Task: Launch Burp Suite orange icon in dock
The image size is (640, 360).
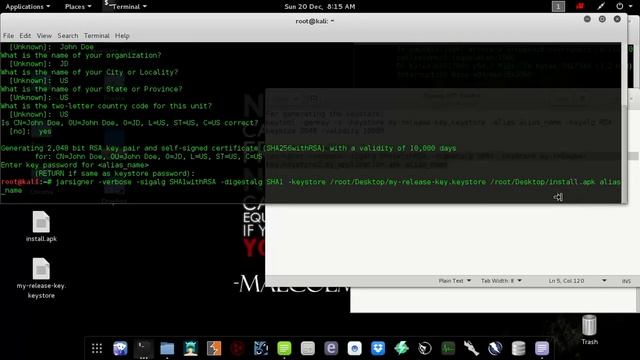Action: click(x=214, y=348)
